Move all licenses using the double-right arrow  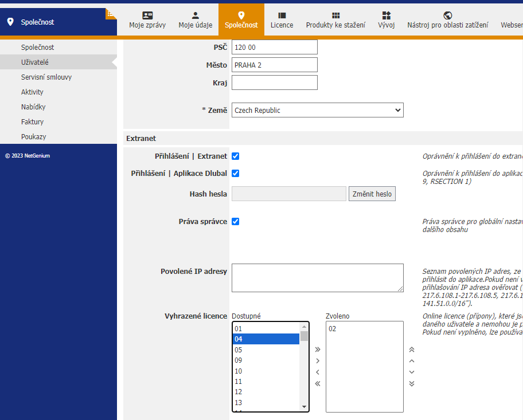318,348
